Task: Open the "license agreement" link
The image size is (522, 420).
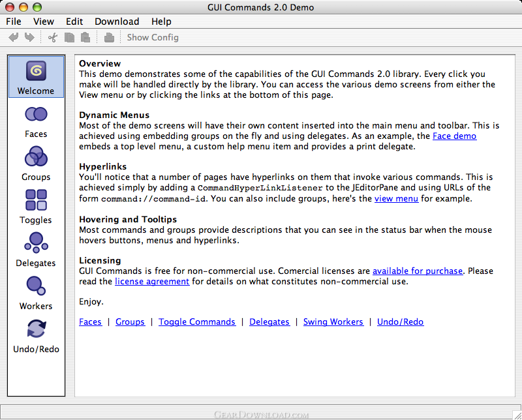Action: pyautogui.click(x=152, y=281)
